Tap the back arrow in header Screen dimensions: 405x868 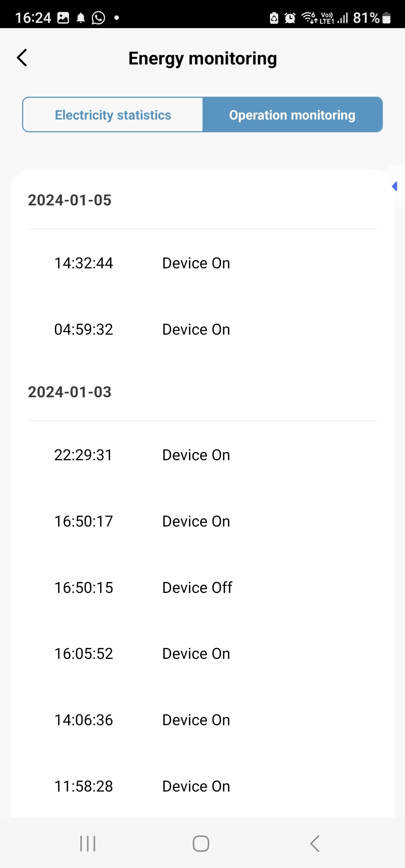click(x=22, y=58)
